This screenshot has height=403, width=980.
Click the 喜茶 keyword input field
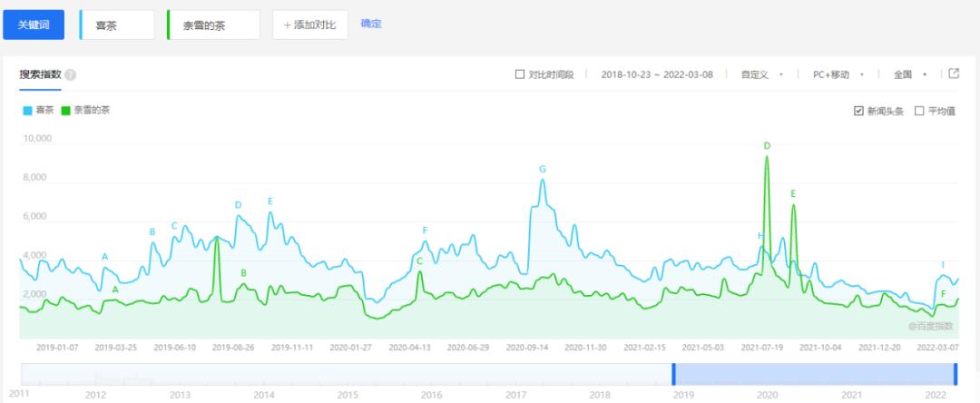pyautogui.click(x=117, y=25)
